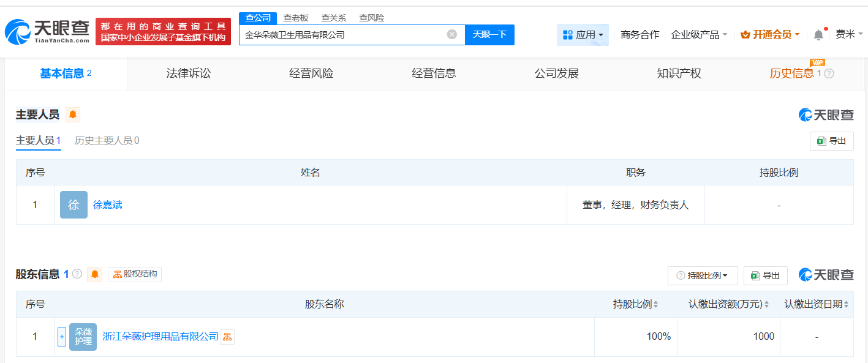Click the notification bell icon top right
Image resolution: width=868 pixels, height=363 pixels.
tap(818, 35)
